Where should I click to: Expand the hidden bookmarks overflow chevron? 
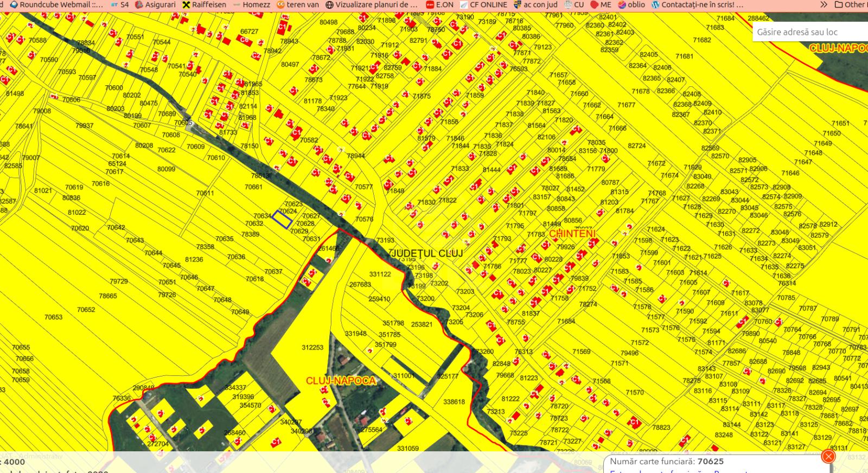click(824, 4)
